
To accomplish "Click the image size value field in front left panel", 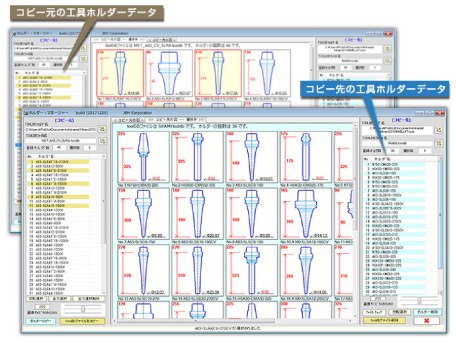I will point(42,307).
